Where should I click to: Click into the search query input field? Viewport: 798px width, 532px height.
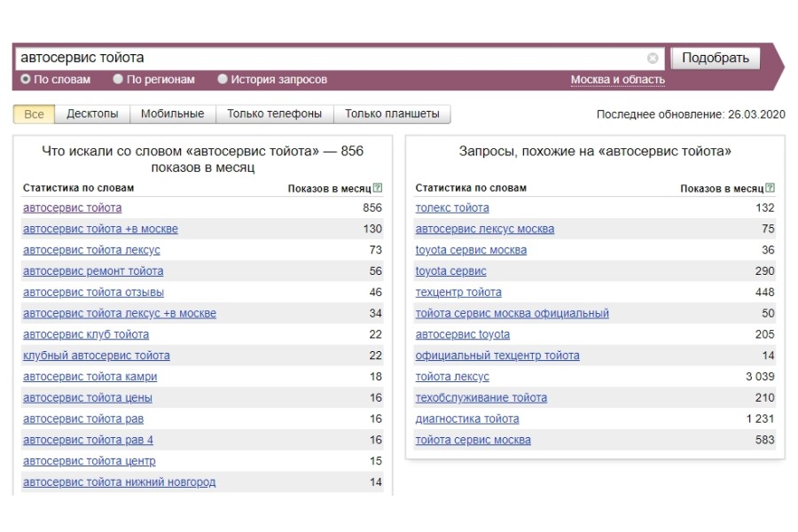click(328, 59)
